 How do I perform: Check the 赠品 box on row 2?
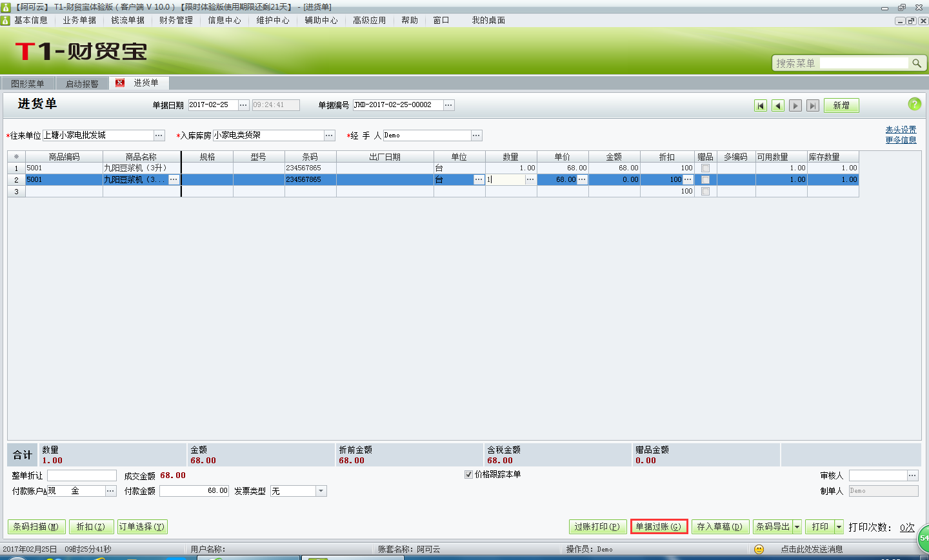[706, 179]
